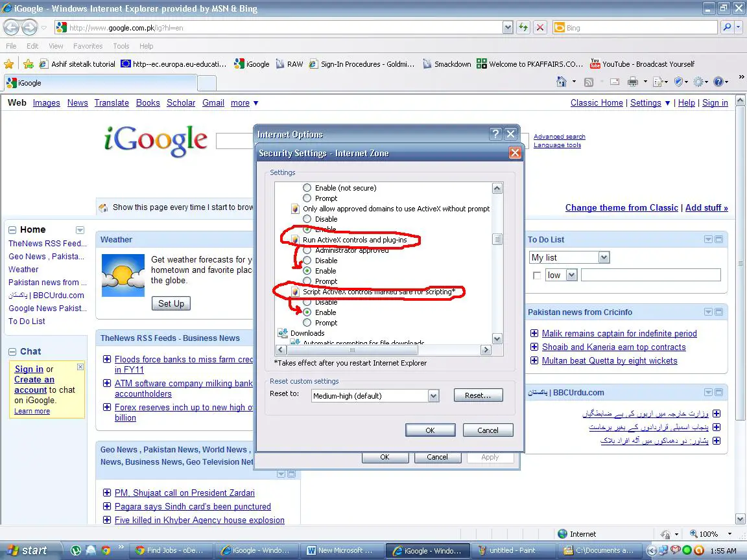Click the Bing search input box
Viewport: 747px width, 560px height.
point(641,28)
